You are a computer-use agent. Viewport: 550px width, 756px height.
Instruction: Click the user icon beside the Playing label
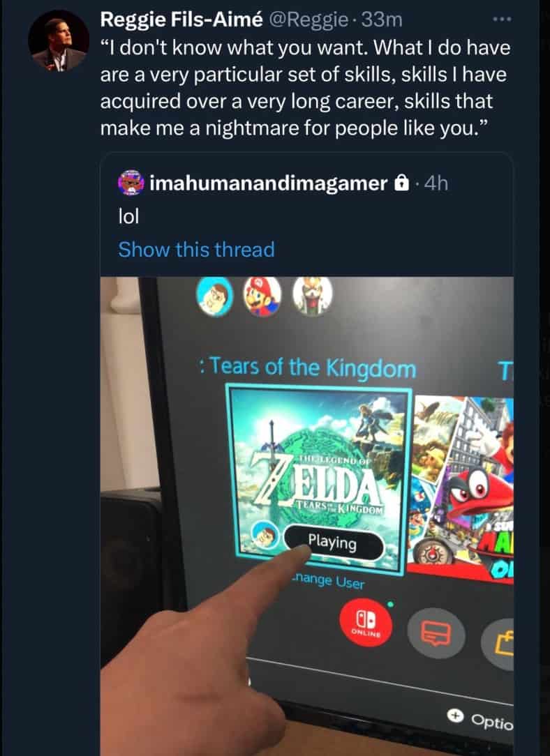(x=265, y=535)
